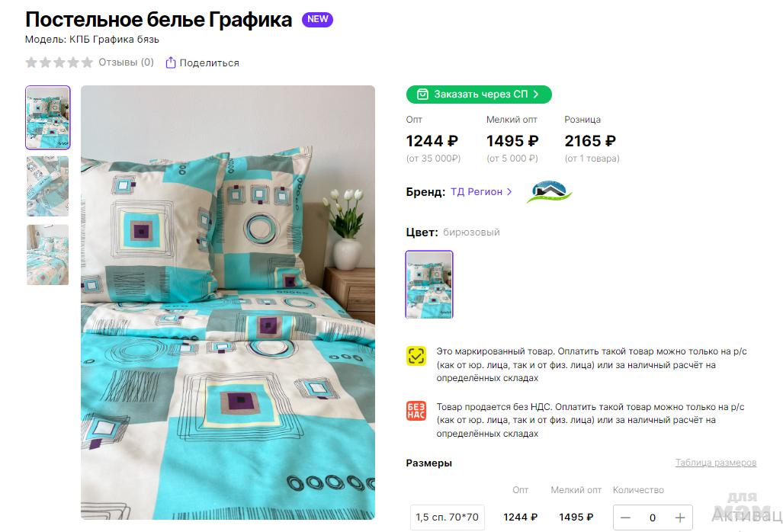The height and width of the screenshot is (532, 783).
Task: Click the chevron after ТД Регион
Action: (509, 192)
